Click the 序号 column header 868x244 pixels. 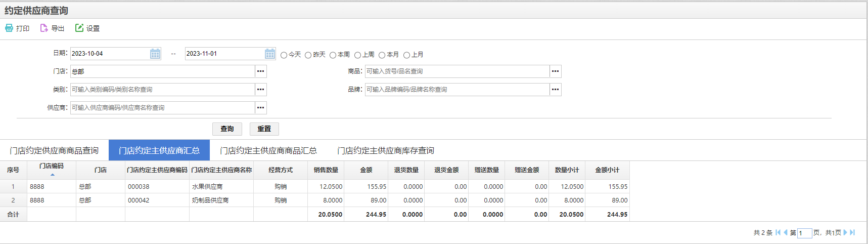(13, 170)
